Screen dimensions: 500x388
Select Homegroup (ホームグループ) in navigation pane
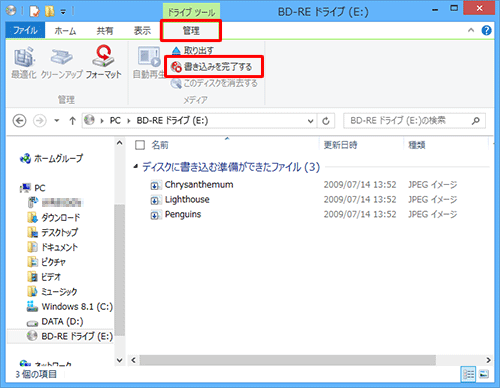pyautogui.click(x=52, y=158)
